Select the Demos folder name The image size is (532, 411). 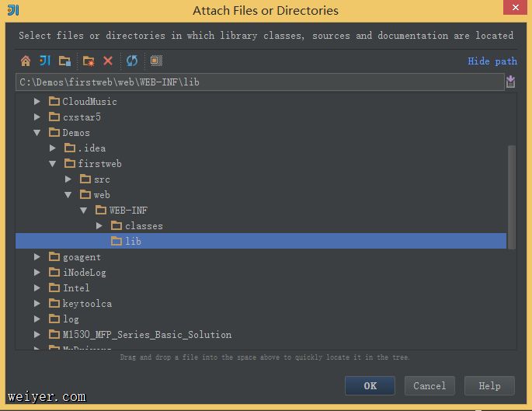click(76, 133)
